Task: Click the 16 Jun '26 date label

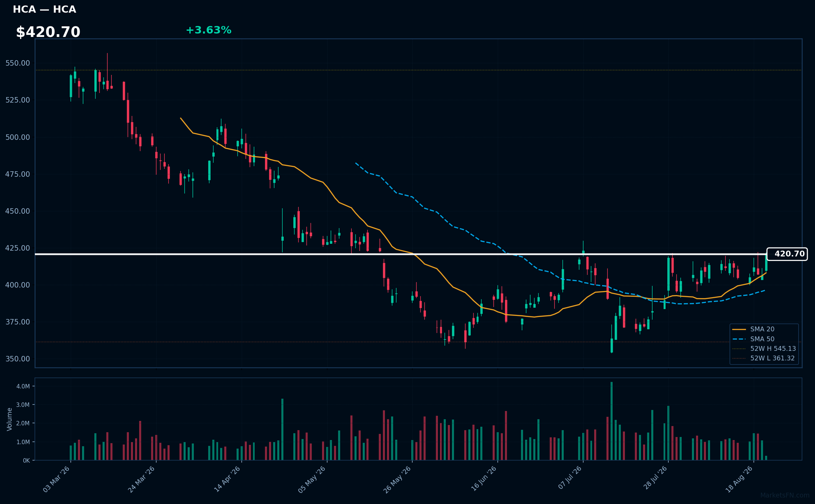Action: point(484,479)
